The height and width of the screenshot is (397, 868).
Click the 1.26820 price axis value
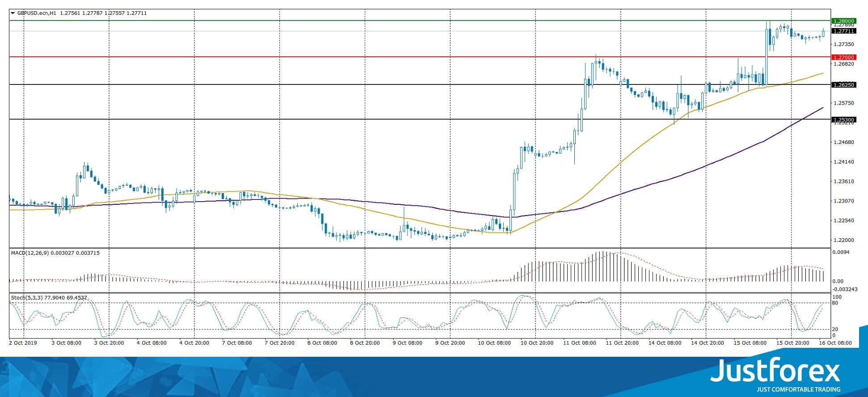tap(844, 64)
